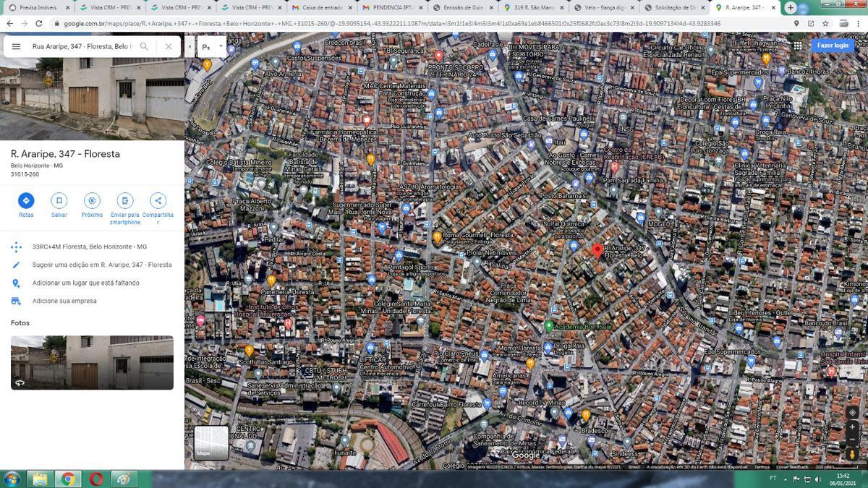Show your current location
The image size is (868, 488).
853,412
